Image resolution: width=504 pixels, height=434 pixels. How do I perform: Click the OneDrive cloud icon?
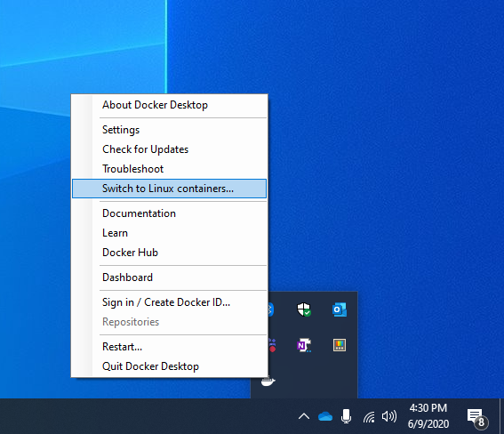point(325,416)
